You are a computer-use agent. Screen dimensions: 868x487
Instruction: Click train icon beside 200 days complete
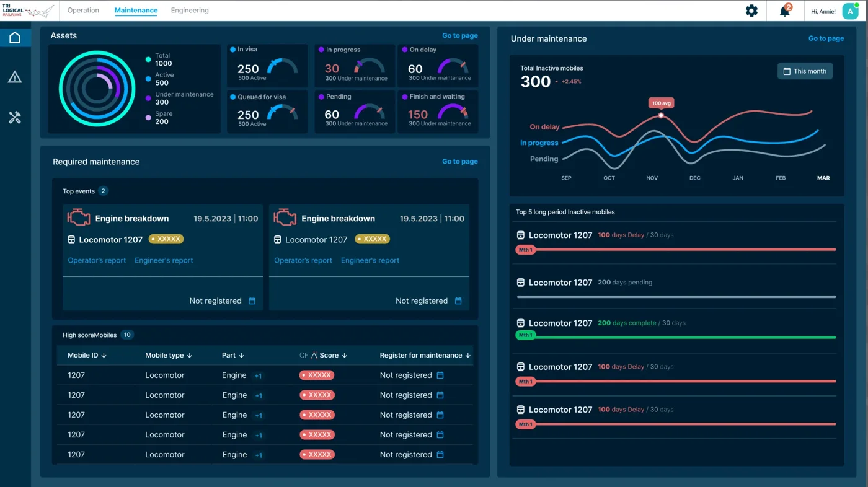point(521,323)
